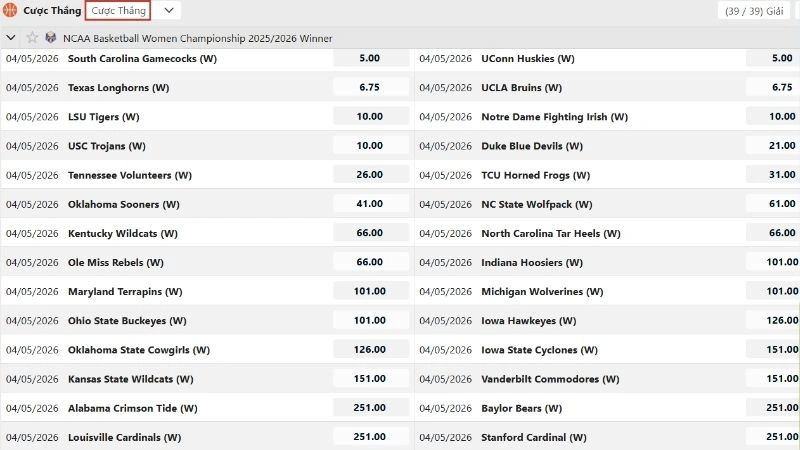Select Michigan Wolverines odds 101.00
800x450 pixels.
(773, 291)
